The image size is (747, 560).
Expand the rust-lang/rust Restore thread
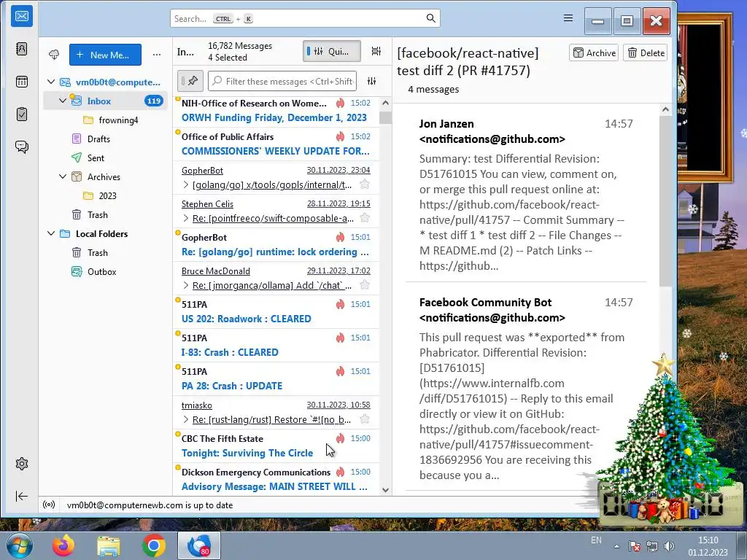tap(186, 419)
